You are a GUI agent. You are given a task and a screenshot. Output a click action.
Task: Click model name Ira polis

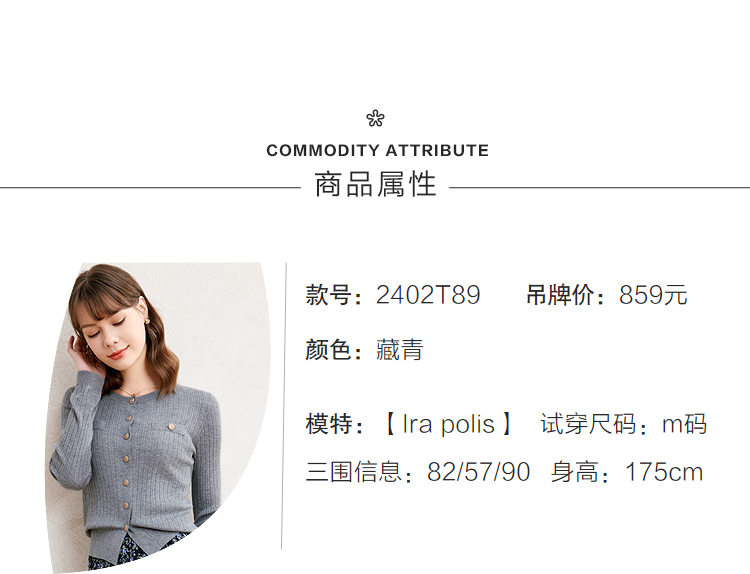448,424
